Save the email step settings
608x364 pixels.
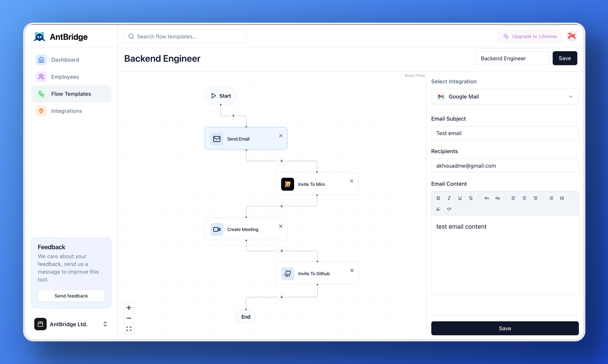[505, 328]
